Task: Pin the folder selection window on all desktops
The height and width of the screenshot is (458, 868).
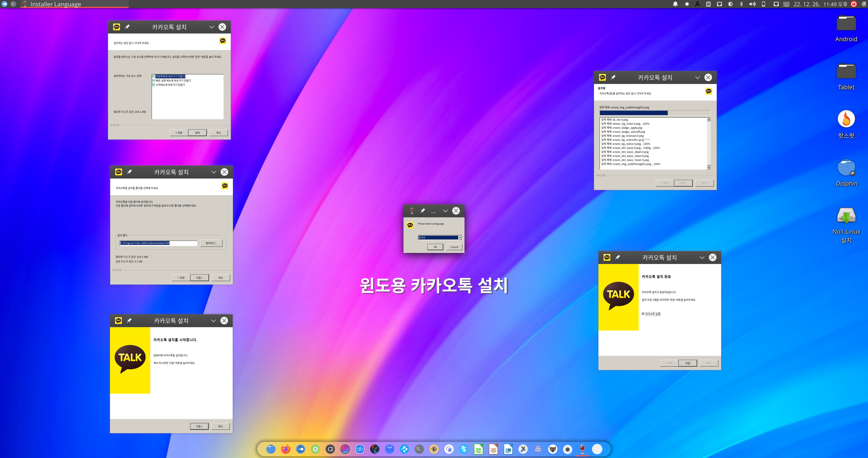Action: click(x=129, y=172)
